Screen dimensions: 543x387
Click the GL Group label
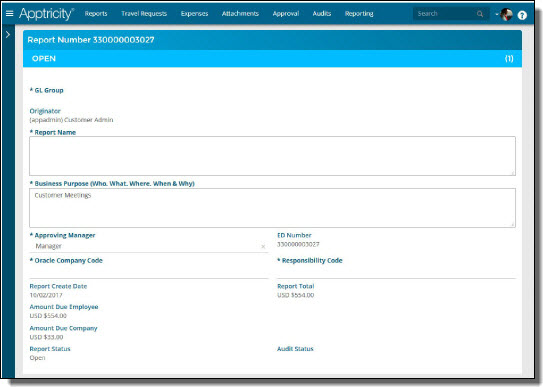tap(46, 90)
